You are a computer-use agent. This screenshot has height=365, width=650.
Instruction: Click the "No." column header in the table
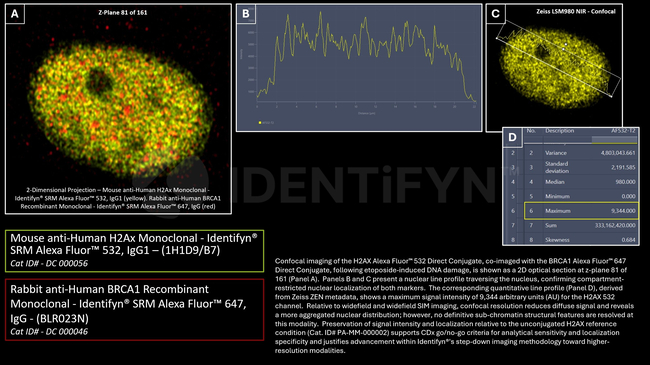(x=531, y=131)
